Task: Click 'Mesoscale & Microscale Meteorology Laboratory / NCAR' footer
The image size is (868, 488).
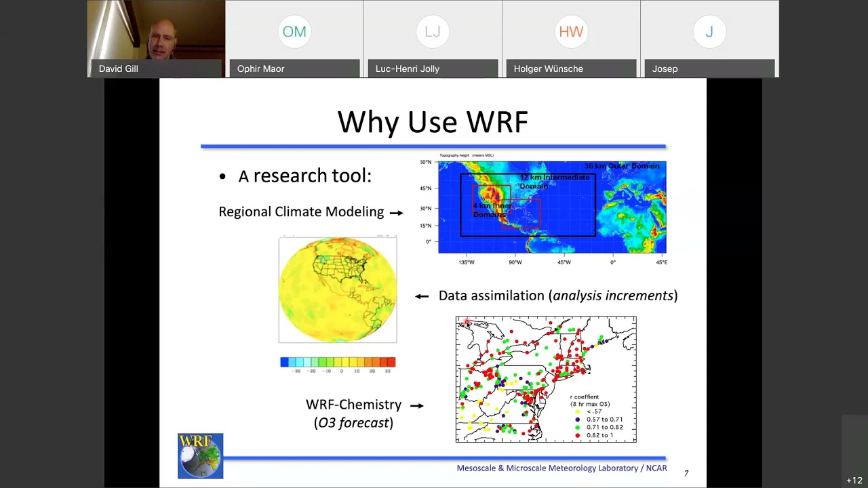Action: [x=561, y=468]
